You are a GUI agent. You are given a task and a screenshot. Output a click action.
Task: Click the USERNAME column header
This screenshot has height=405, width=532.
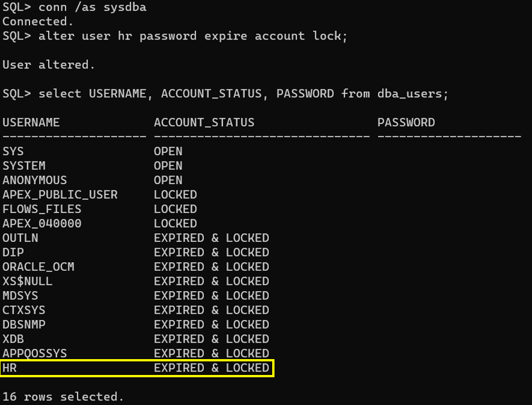31,122
